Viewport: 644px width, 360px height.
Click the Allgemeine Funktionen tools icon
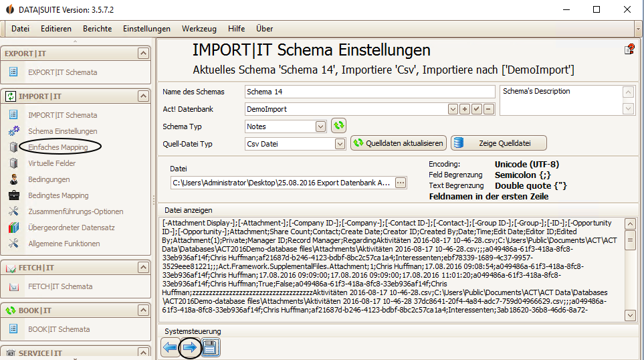pyautogui.click(x=13, y=244)
